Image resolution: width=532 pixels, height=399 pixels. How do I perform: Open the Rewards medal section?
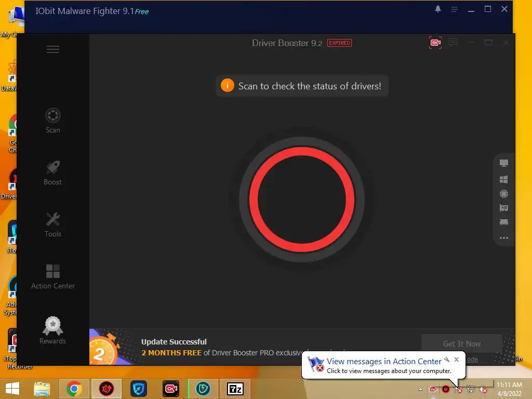click(53, 330)
